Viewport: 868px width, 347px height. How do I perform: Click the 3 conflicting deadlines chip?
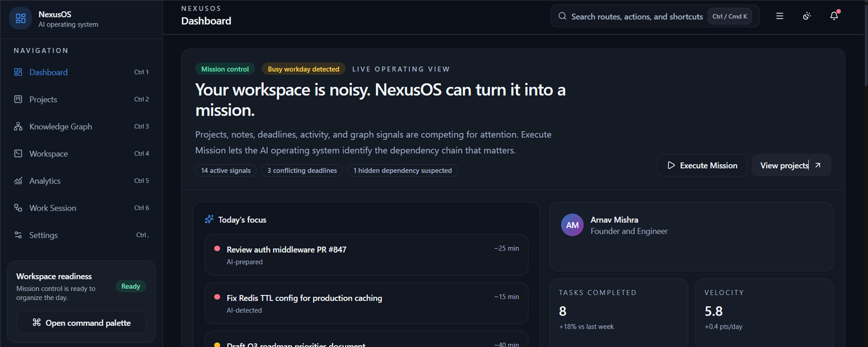[302, 170]
